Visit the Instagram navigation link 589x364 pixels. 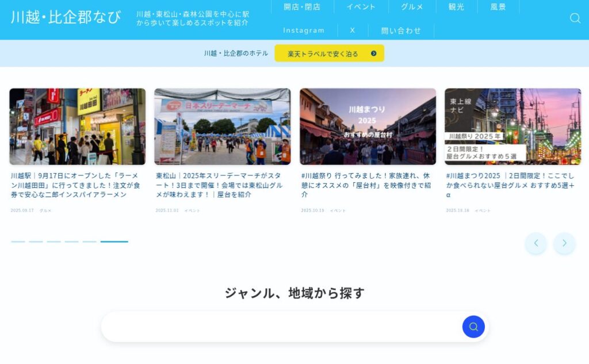(x=304, y=30)
